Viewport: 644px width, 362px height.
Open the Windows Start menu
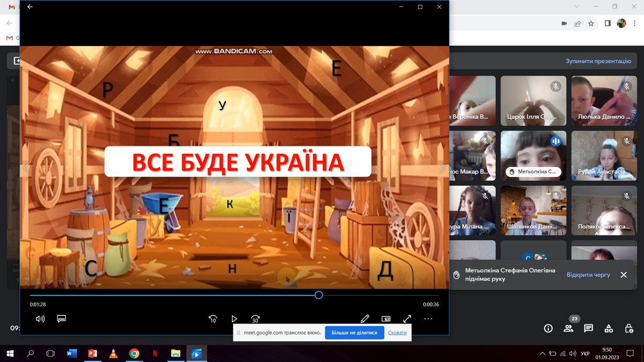tap(10, 353)
